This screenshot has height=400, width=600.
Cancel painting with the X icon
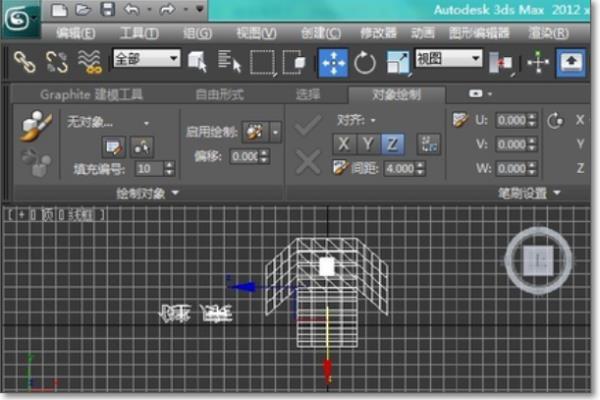(308, 162)
